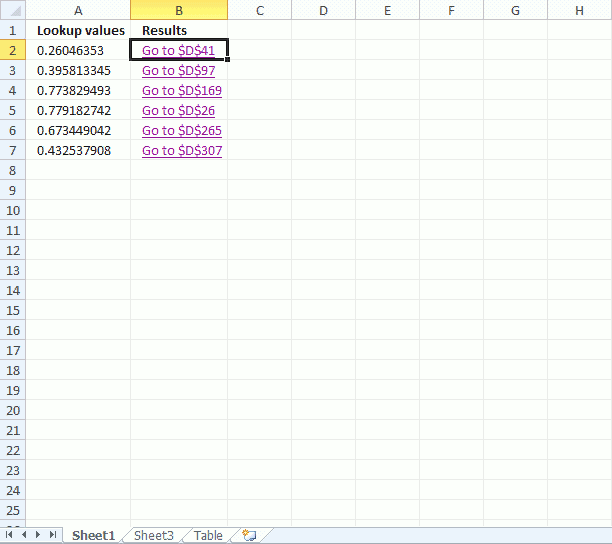Select cell containing 0.26046353
Viewport: 612px width, 544px height.
pos(78,50)
